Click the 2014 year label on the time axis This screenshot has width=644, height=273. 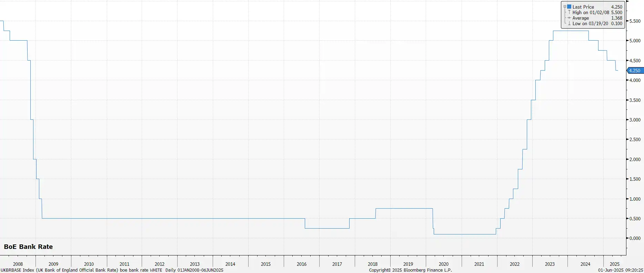[x=230, y=264]
